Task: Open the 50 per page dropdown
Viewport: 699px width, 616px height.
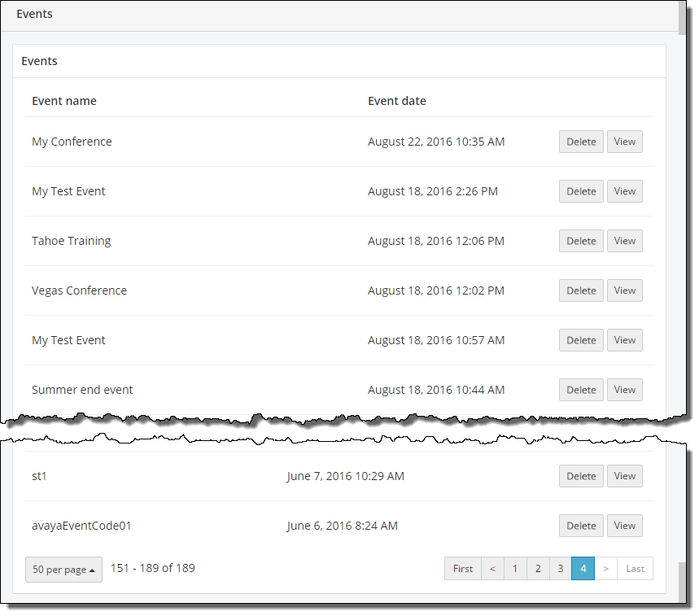Action: 63,570
